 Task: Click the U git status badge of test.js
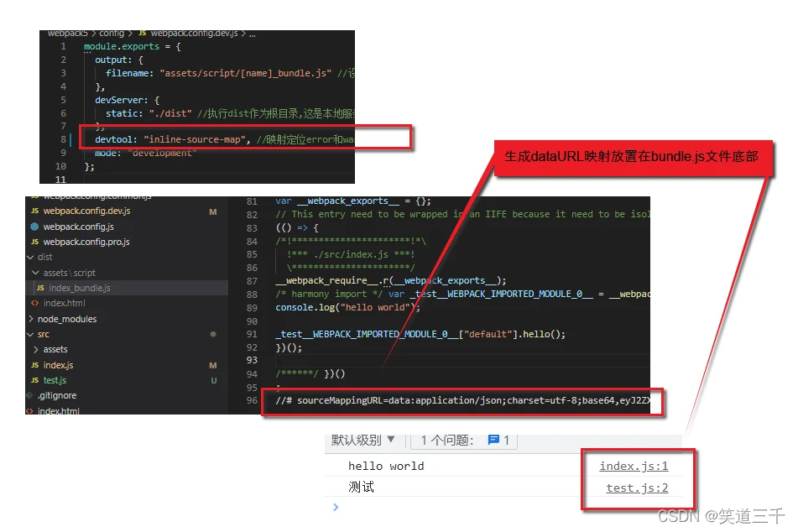click(214, 380)
